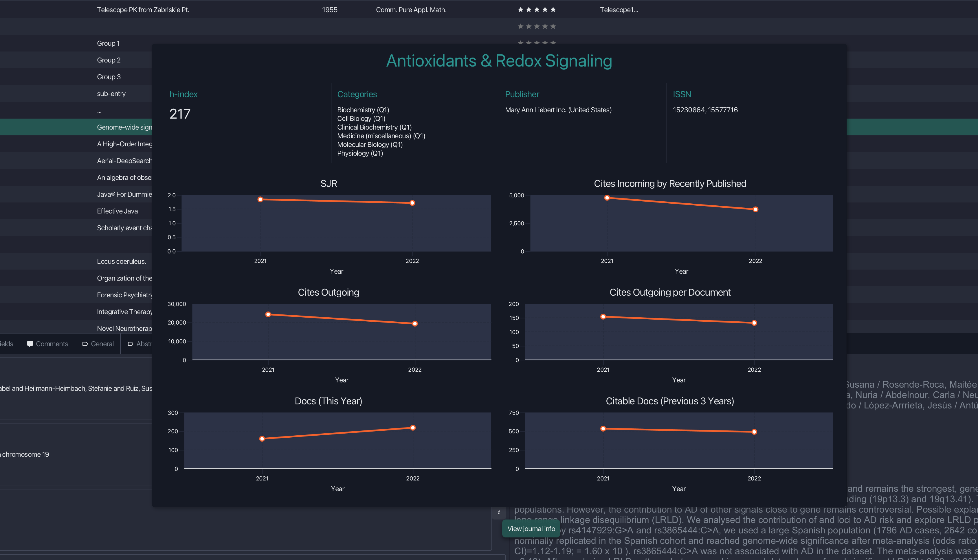Select the 'Effective Java' entry

[117, 211]
